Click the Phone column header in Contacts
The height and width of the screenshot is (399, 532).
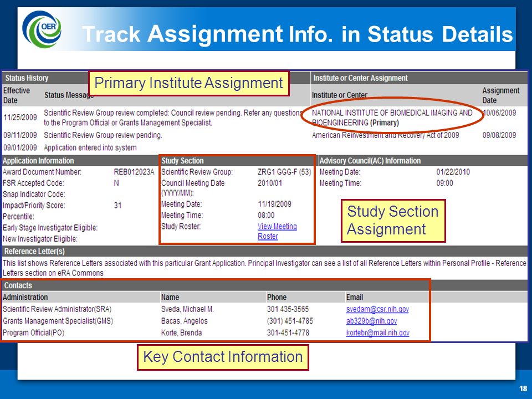[277, 297]
